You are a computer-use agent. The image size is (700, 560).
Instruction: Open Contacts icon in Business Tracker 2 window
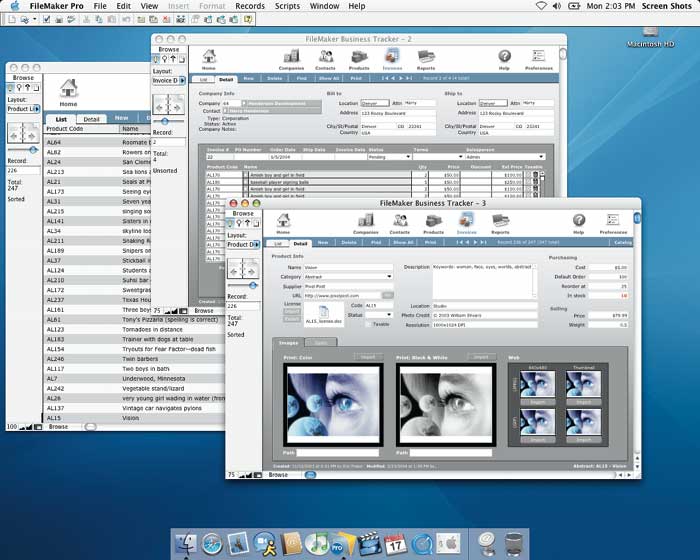pyautogui.click(x=325, y=57)
